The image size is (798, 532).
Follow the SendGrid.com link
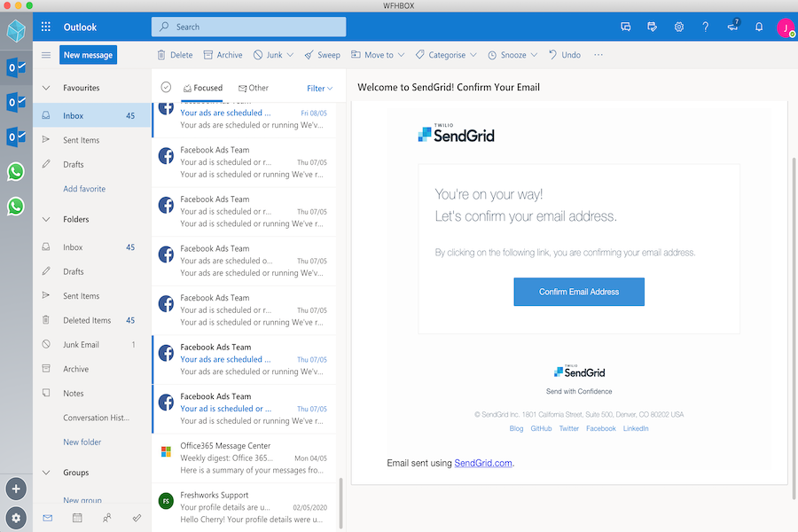coord(482,462)
